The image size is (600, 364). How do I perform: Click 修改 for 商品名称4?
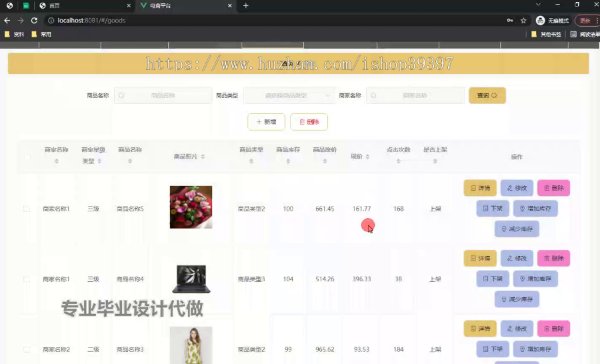517,259
